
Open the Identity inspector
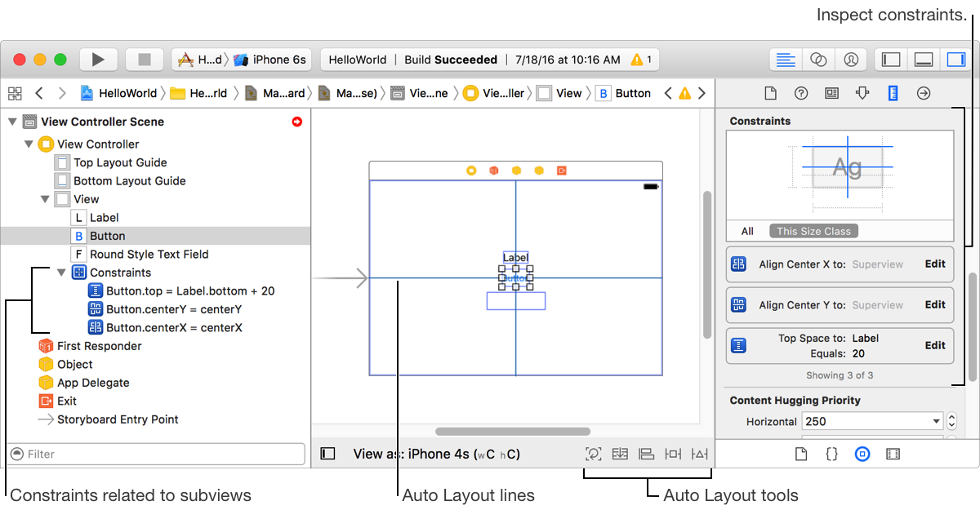pyautogui.click(x=831, y=93)
